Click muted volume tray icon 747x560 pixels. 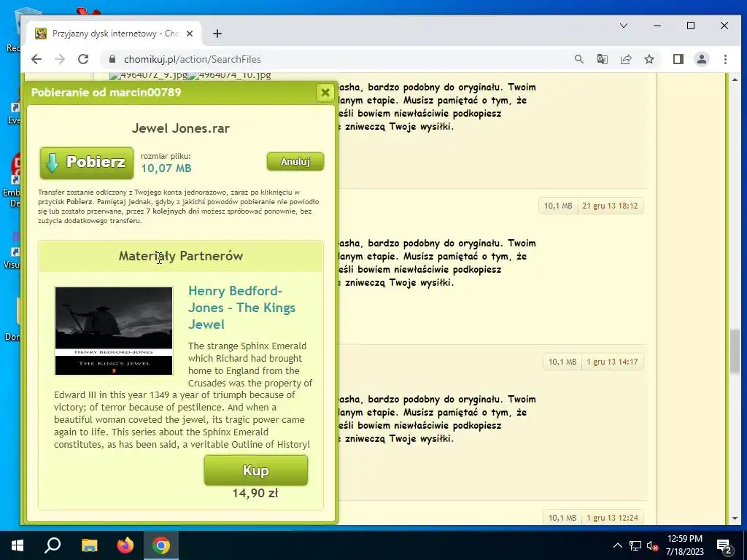(x=652, y=545)
